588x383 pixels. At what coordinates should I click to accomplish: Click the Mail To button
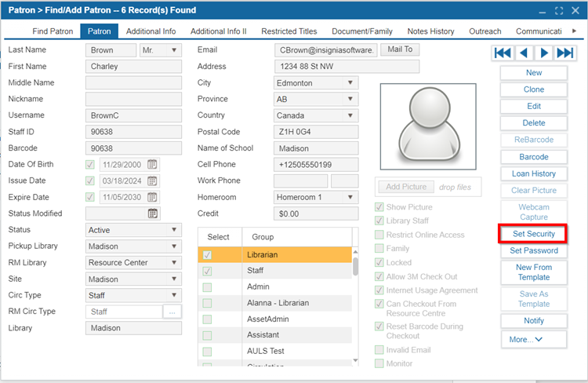coord(400,49)
